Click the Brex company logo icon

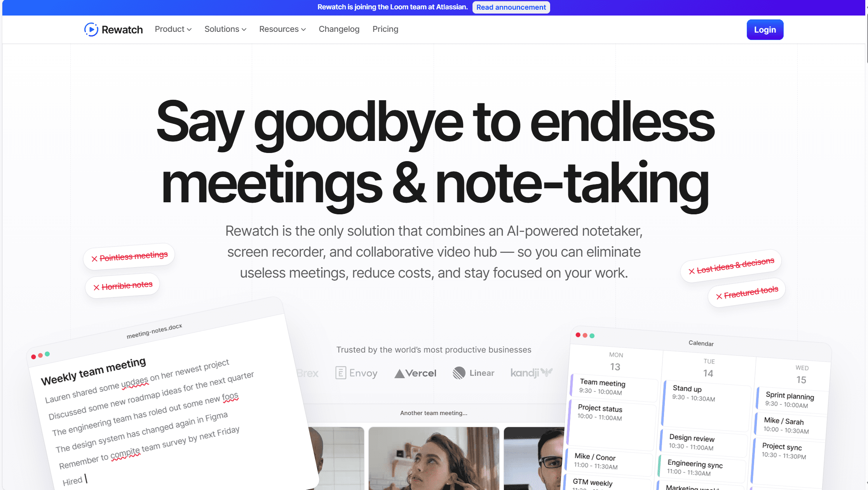point(308,372)
